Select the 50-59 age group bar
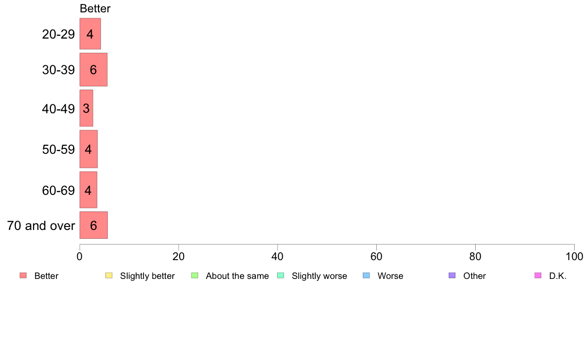This screenshot has height=364, width=588. pos(89,149)
